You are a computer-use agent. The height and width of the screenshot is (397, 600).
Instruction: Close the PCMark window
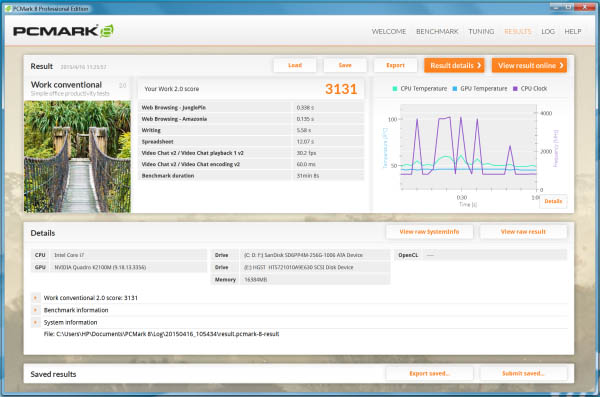click(x=585, y=7)
